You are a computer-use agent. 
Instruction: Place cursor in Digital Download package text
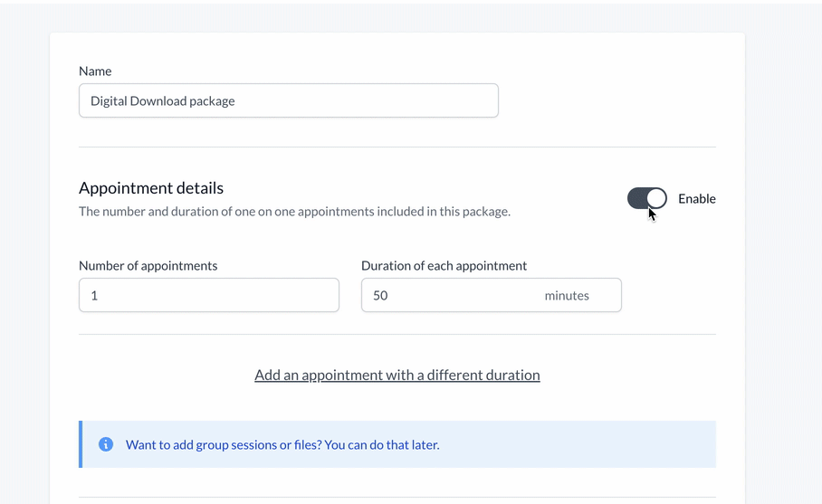point(163,101)
